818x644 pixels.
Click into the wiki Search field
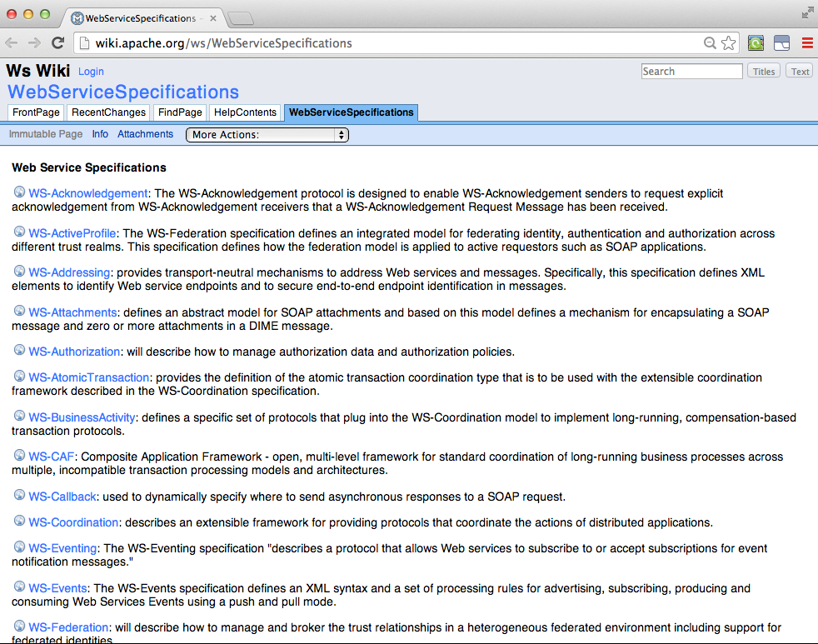click(x=691, y=72)
